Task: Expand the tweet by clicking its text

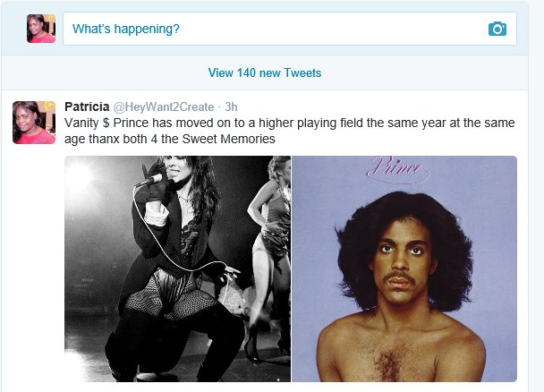Action: click(289, 131)
